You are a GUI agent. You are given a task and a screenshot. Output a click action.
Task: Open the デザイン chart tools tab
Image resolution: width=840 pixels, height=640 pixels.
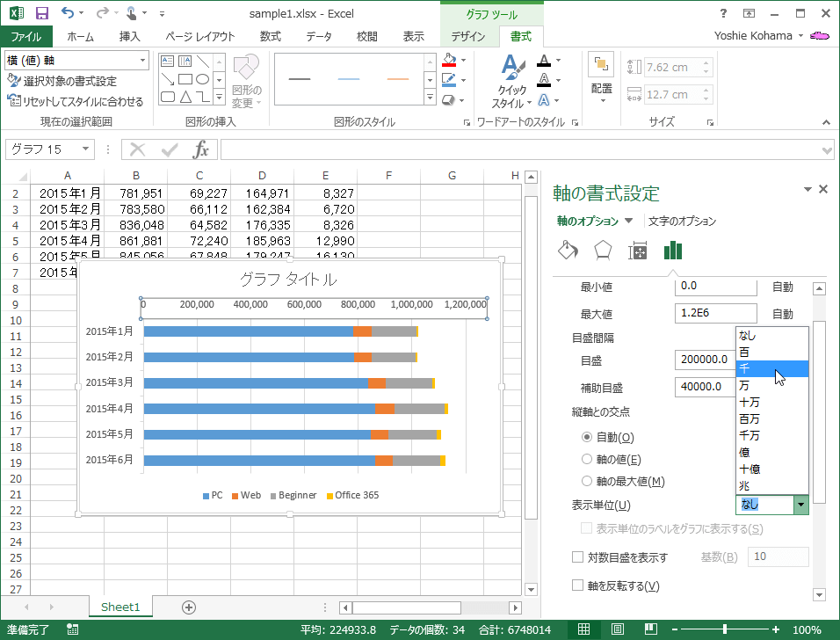[x=468, y=36]
